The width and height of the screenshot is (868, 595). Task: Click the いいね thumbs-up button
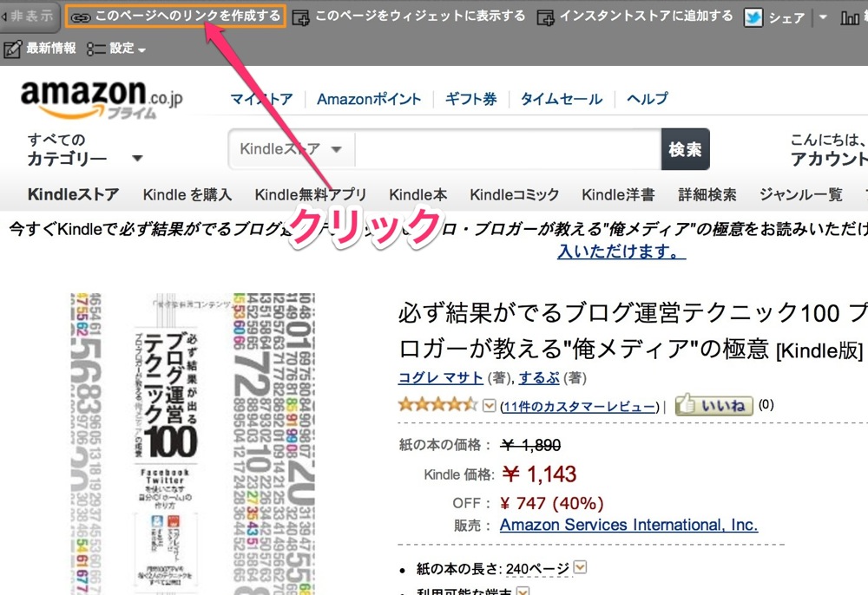[x=714, y=405]
